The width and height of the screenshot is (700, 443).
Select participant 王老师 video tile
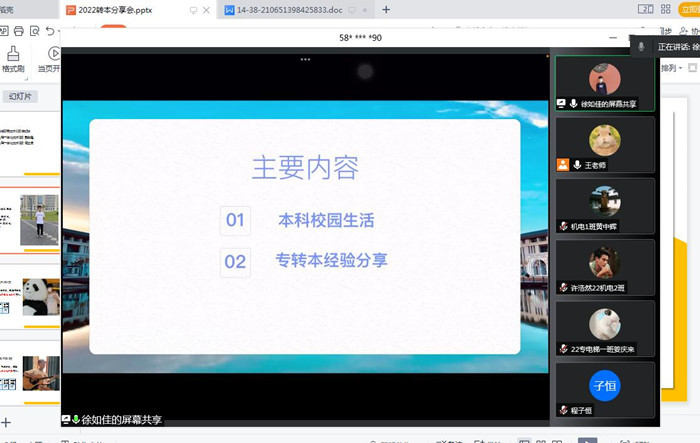[605, 144]
